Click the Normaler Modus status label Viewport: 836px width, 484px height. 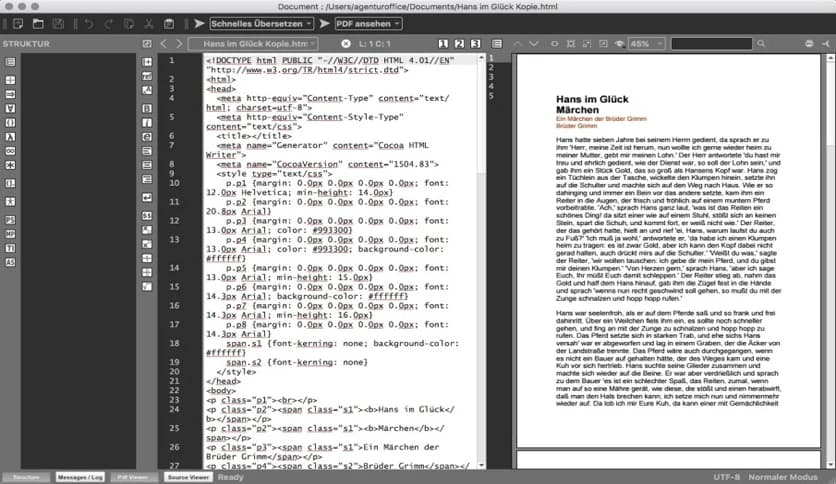tap(783, 477)
